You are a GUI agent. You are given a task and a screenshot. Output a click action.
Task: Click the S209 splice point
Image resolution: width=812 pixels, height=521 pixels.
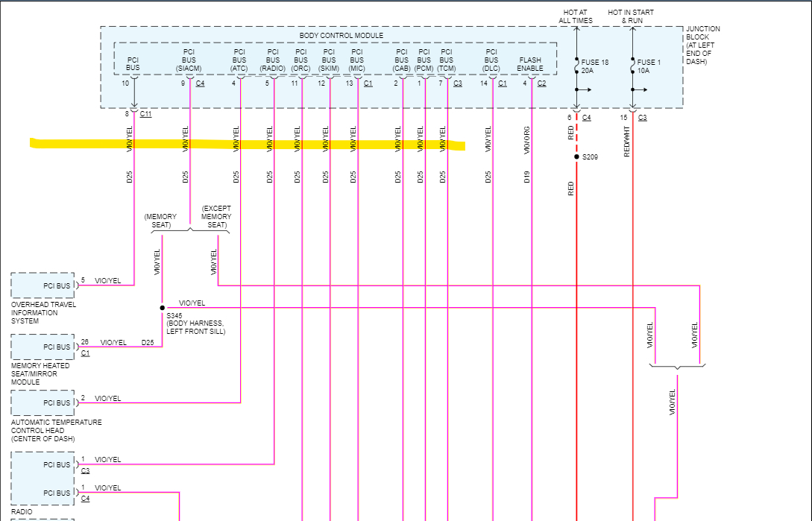point(576,157)
